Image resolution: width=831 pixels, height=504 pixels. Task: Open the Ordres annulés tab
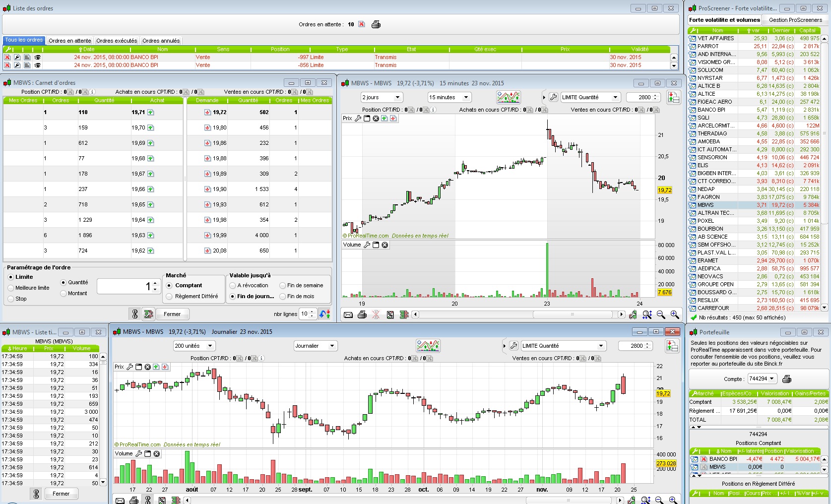[x=161, y=41]
